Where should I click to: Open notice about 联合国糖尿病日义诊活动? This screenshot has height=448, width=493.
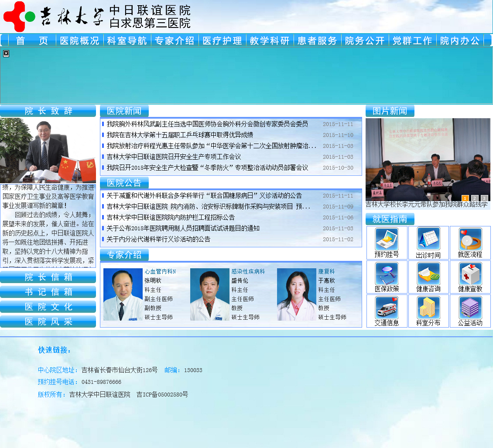(204, 196)
